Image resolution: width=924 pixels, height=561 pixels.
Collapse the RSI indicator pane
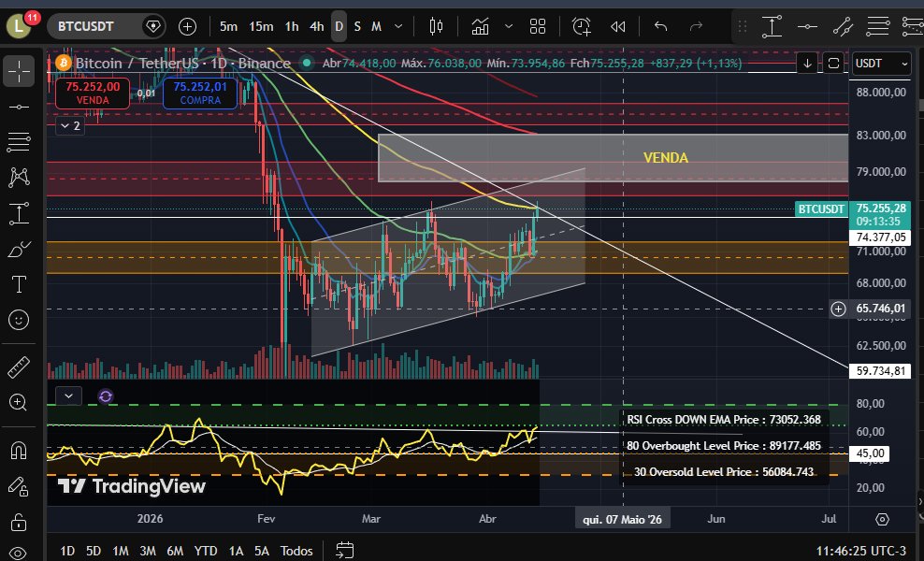point(67,396)
